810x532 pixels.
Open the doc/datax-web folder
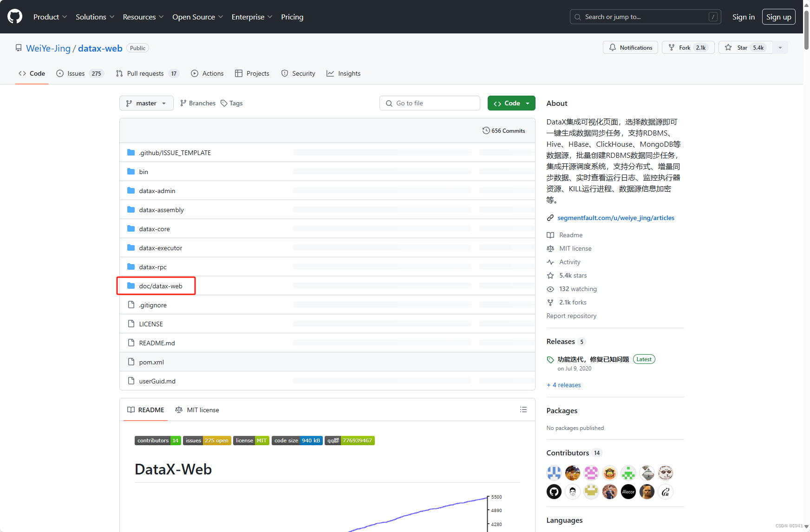click(160, 286)
